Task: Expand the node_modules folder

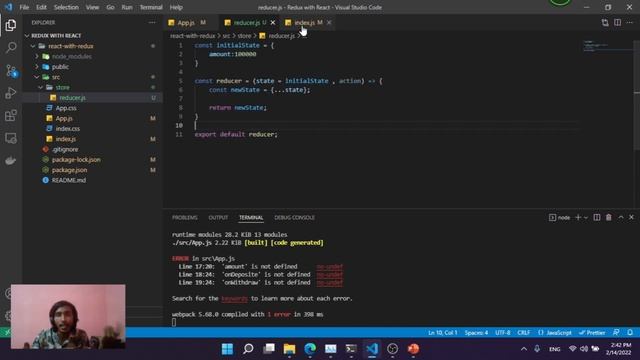Action: coord(93,56)
